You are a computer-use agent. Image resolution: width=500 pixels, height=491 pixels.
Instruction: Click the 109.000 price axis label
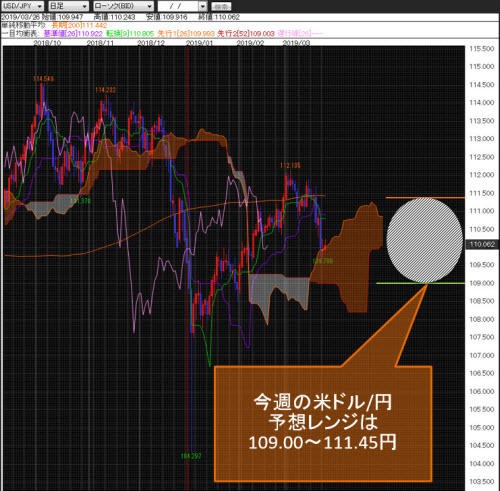point(482,283)
